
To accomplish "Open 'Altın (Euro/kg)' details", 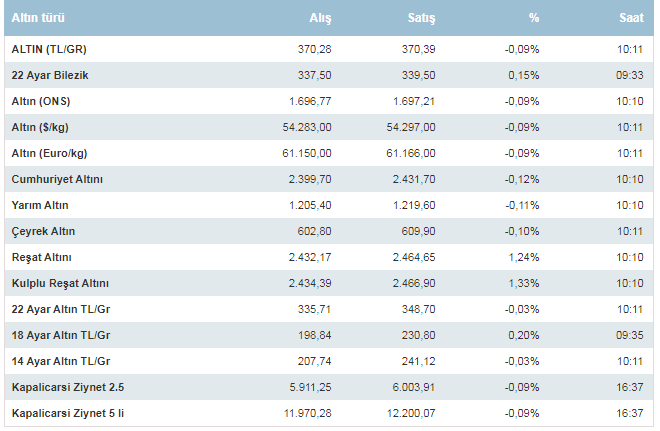I will [x=50, y=153].
